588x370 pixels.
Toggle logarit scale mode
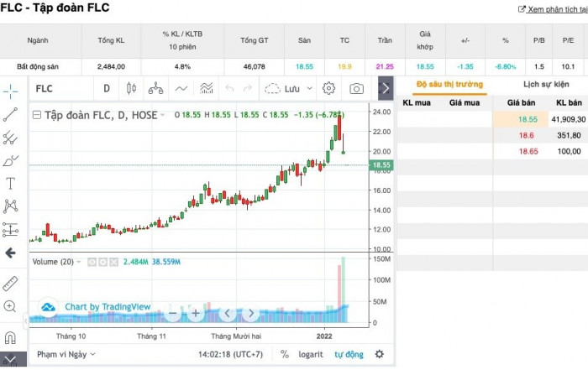[312, 354]
